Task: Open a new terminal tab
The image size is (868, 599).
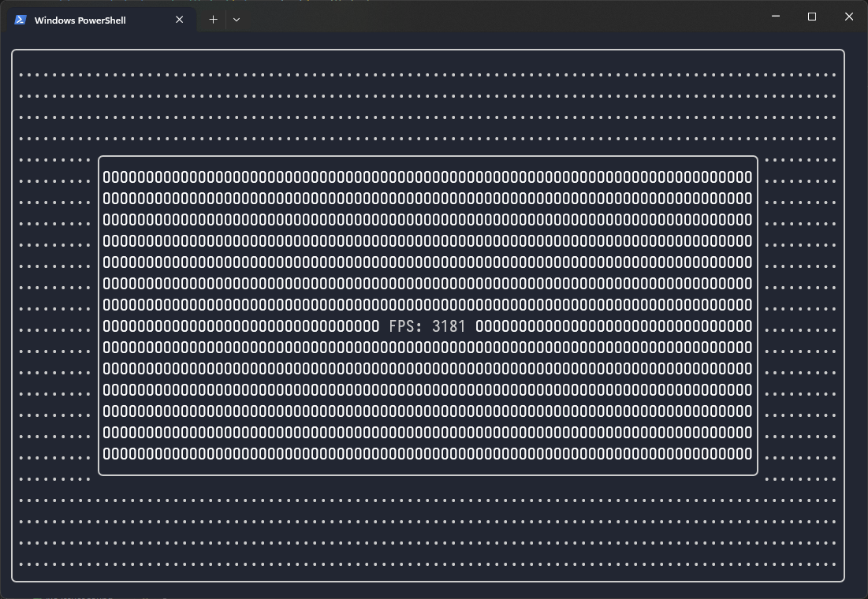Action: click(213, 20)
